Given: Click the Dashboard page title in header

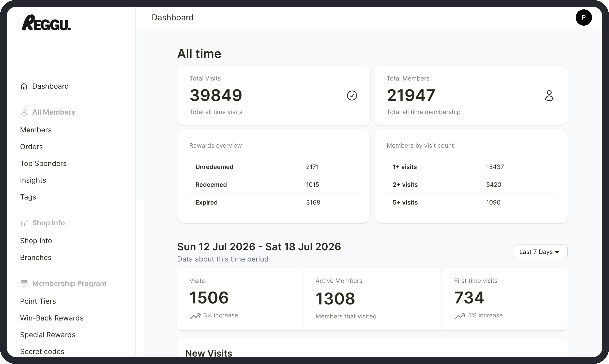Looking at the screenshot, I should click(172, 17).
